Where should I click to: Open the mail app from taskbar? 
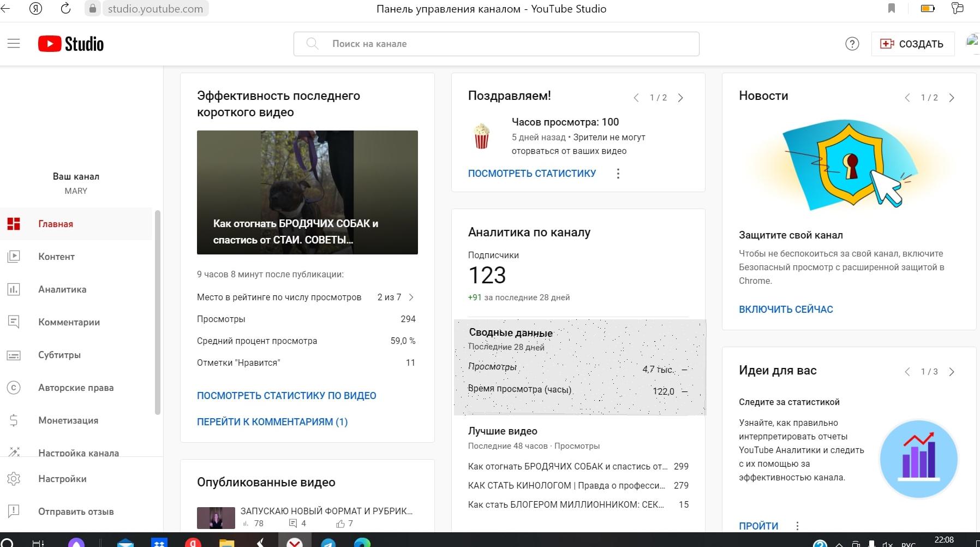(126, 543)
